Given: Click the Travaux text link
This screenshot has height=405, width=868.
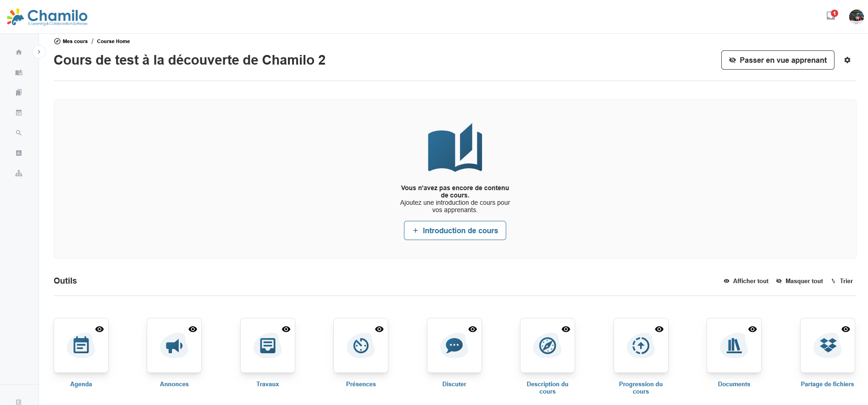Looking at the screenshot, I should coord(268,384).
